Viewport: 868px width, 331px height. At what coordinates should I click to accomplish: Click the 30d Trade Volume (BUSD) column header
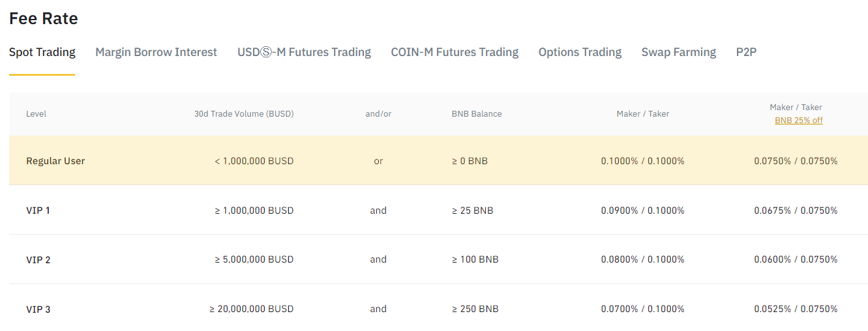[244, 114]
